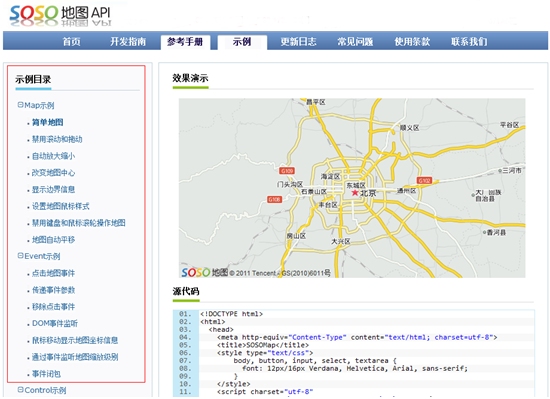Open the 移除点击事件 example
Viewport: 550px width, 399px height.
[53, 307]
